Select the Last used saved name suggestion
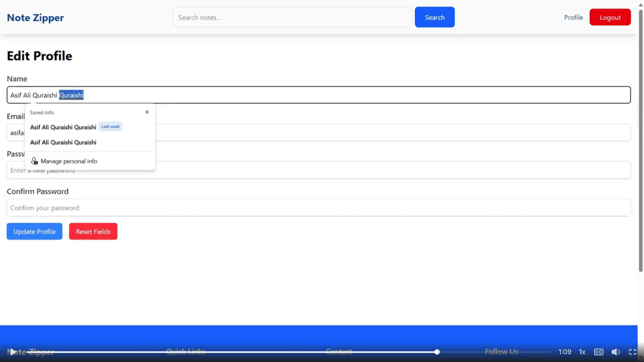 tap(90, 127)
